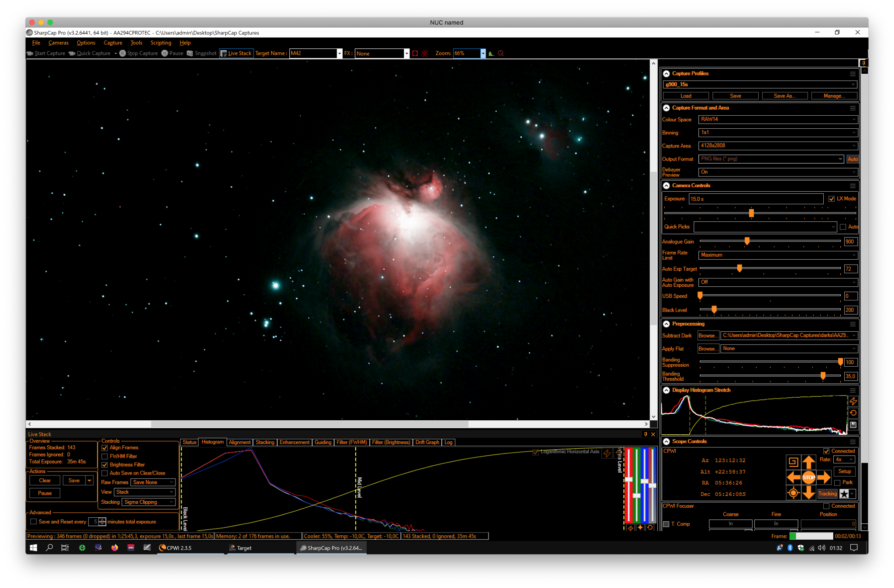The image size is (894, 588).
Task: Click the Snapshot toolbar button
Action: (x=202, y=53)
